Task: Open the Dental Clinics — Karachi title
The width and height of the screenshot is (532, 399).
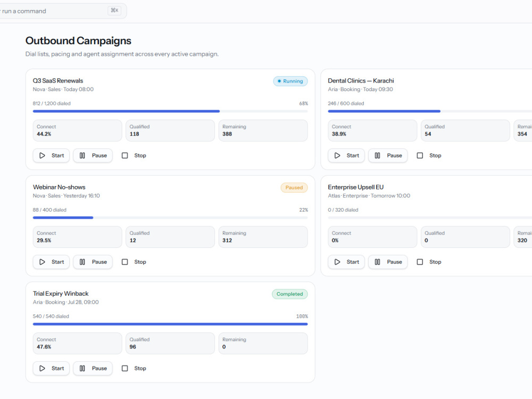Action: pos(361,81)
